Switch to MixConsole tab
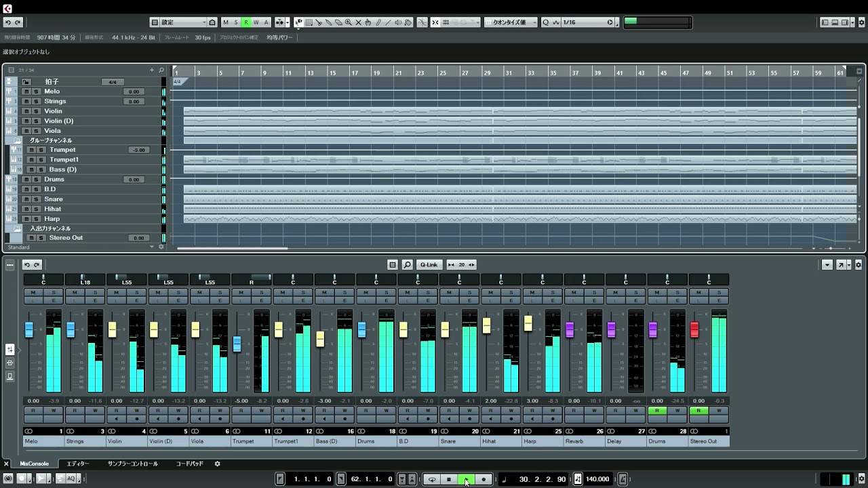 coord(34,464)
